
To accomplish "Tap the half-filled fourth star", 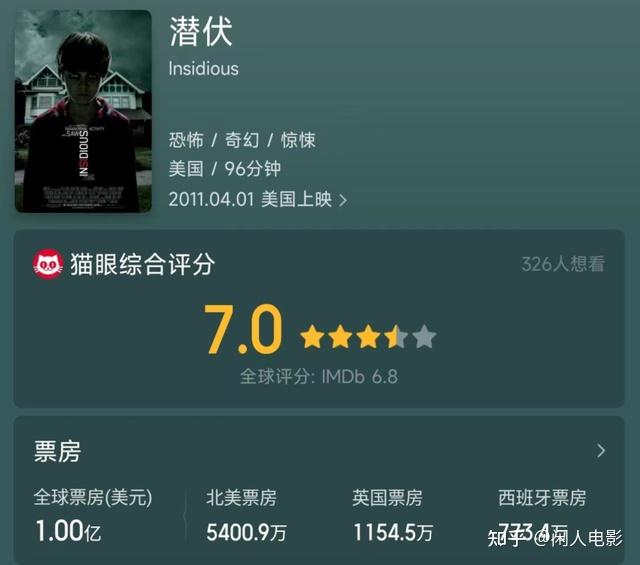I will 396,337.
